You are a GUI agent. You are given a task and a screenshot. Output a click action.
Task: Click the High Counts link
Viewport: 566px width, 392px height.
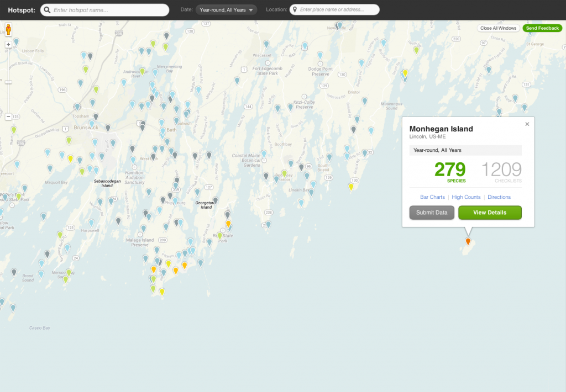(x=466, y=197)
